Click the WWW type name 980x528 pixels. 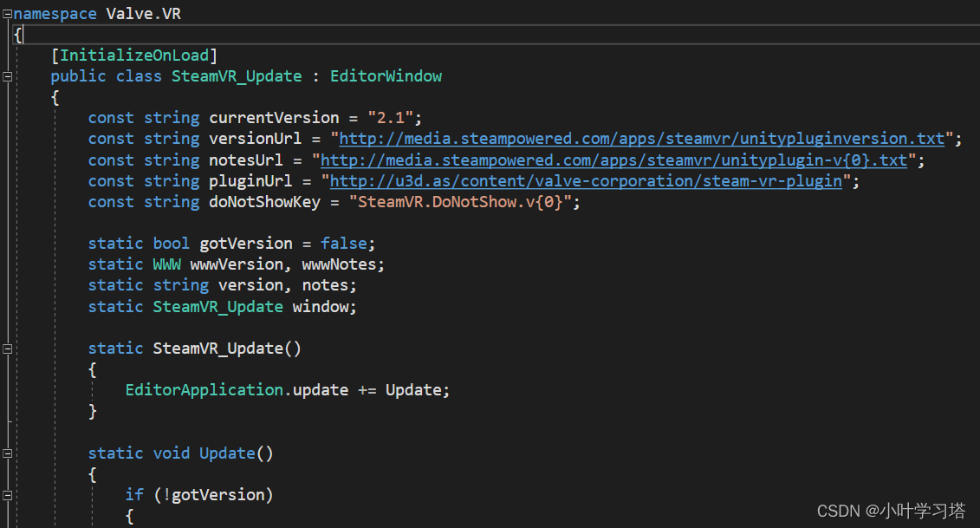pos(167,264)
